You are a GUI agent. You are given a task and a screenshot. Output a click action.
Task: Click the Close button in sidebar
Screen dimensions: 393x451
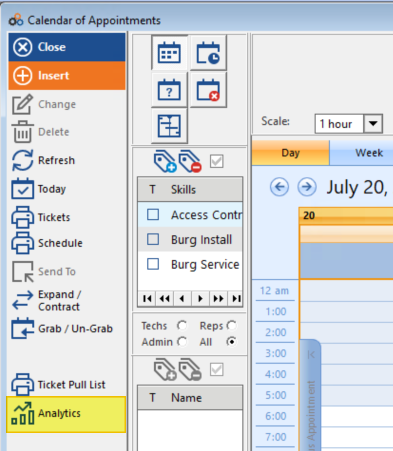pos(67,47)
